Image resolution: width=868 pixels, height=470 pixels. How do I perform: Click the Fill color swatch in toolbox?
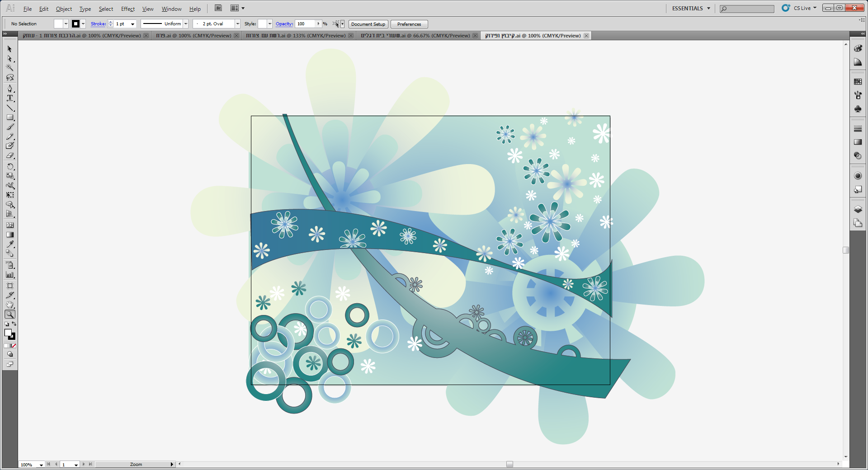coord(8,333)
